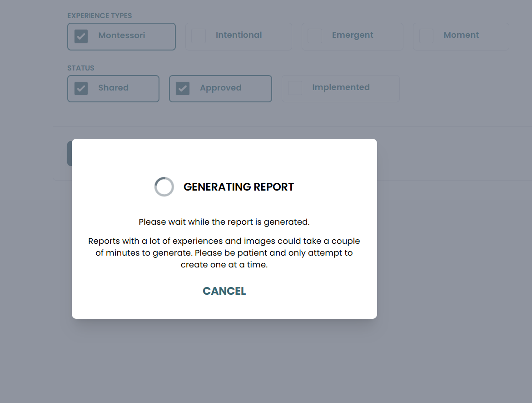Select the Implemented text label
The image size is (532, 403).
(x=341, y=87)
